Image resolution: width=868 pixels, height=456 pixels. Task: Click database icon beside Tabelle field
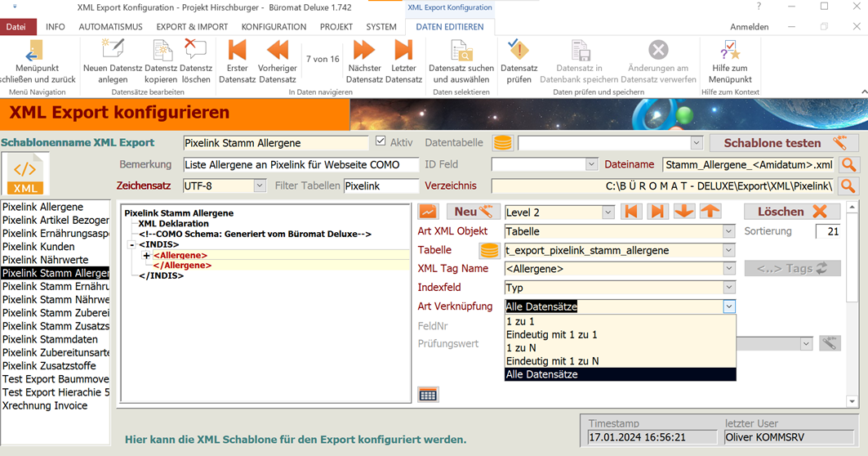[x=489, y=251]
